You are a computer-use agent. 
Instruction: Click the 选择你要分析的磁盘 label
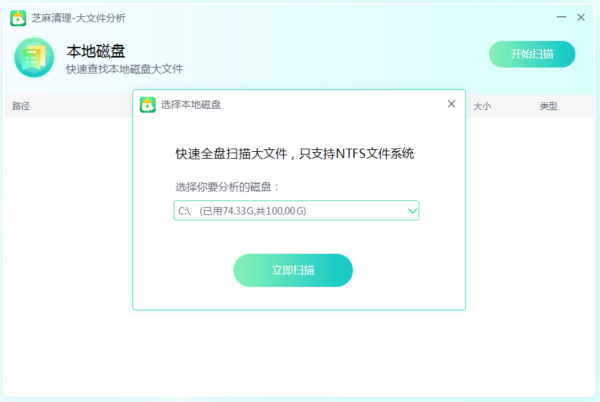click(x=228, y=187)
